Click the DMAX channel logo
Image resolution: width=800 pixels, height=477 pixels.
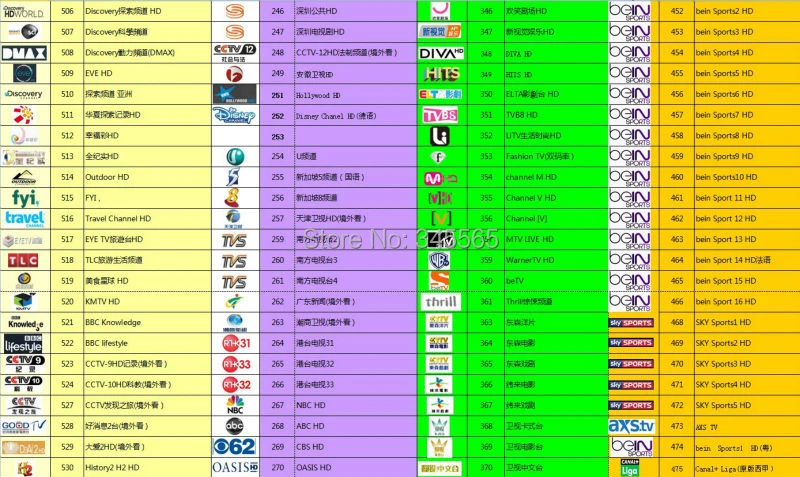click(x=24, y=53)
